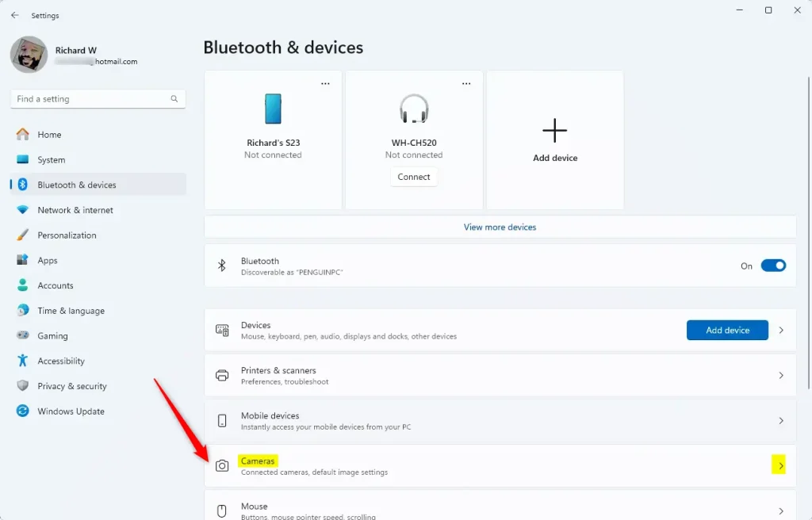Screen dimensions: 812x520
Task: Click the blue Add device button
Action: [x=727, y=331]
